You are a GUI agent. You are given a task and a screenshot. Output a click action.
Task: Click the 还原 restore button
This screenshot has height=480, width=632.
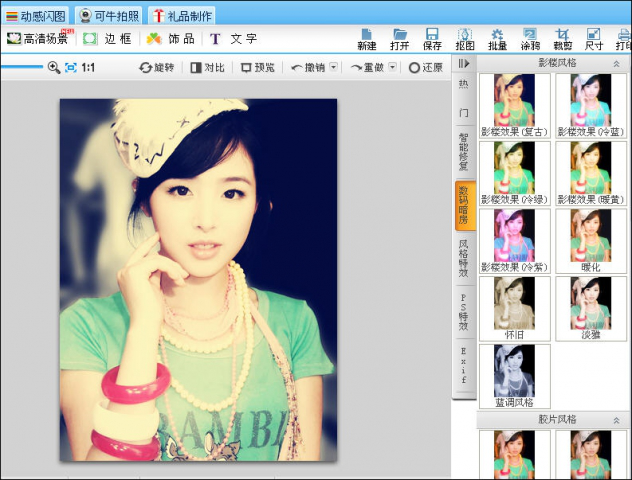(x=426, y=67)
